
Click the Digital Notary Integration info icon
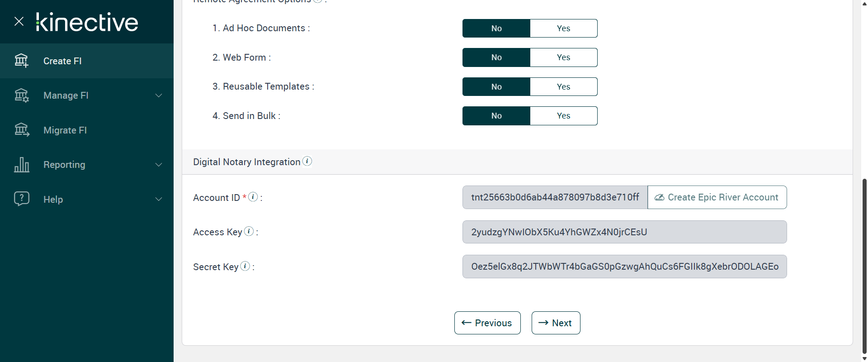[307, 161]
